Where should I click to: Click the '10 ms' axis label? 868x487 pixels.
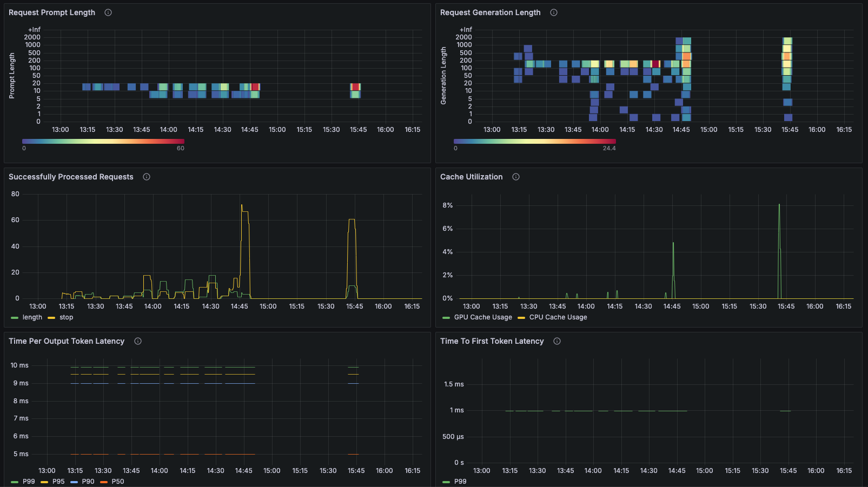(19, 365)
